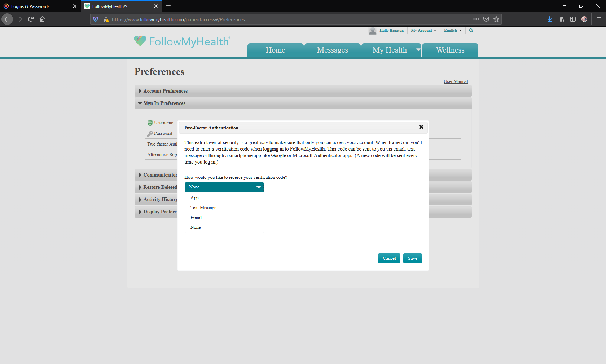Toggle the browser sidebar icon

click(573, 19)
